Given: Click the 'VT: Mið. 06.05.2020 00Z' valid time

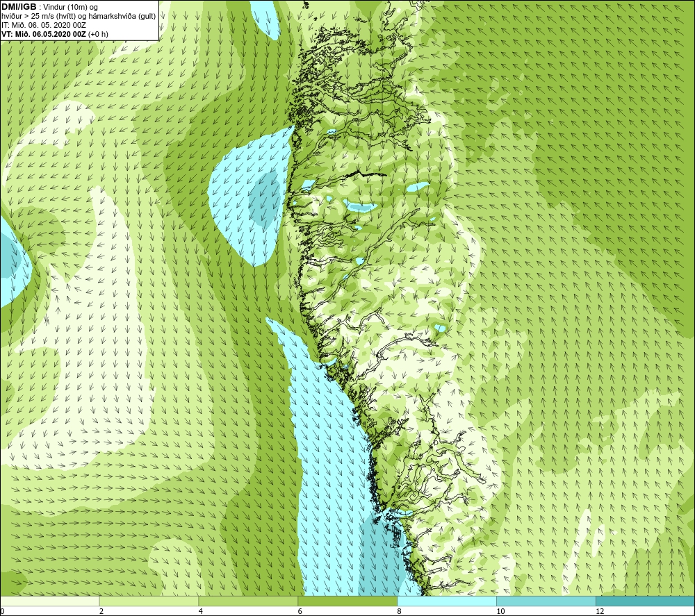Looking at the screenshot, I should [44, 33].
